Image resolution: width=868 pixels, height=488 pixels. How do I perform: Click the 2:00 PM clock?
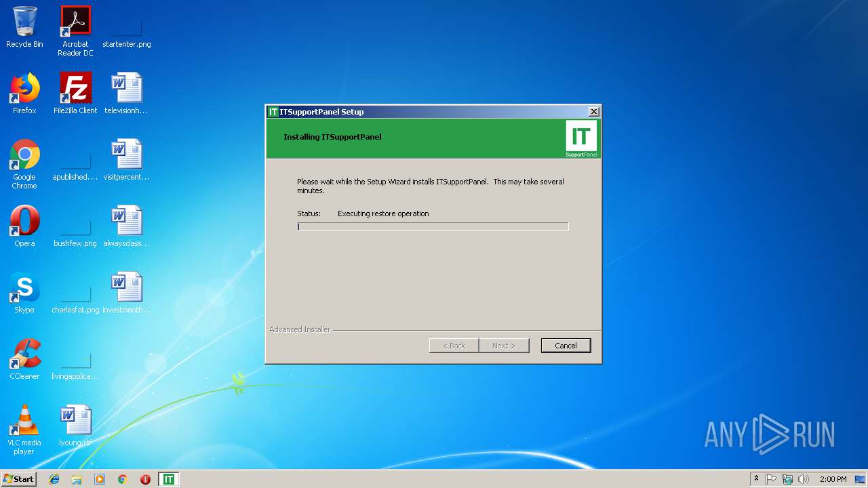pos(833,479)
